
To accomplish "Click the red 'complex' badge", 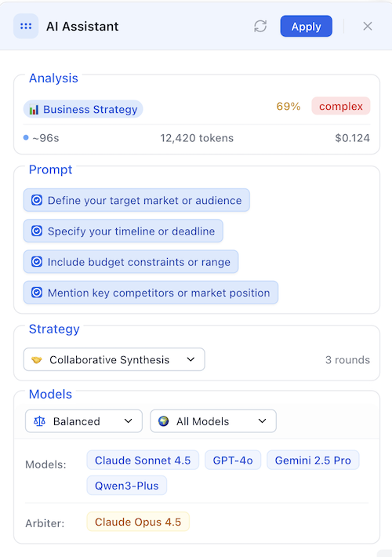I will click(341, 106).
